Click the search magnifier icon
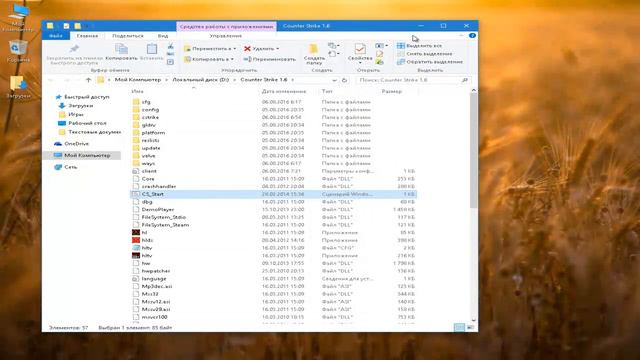 point(464,80)
